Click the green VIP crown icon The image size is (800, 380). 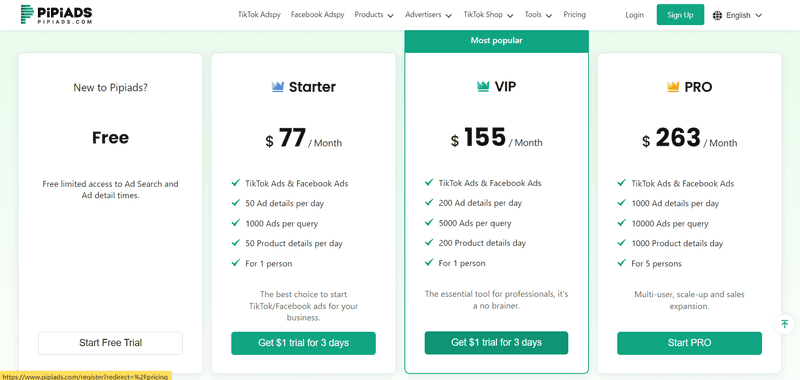tap(483, 87)
